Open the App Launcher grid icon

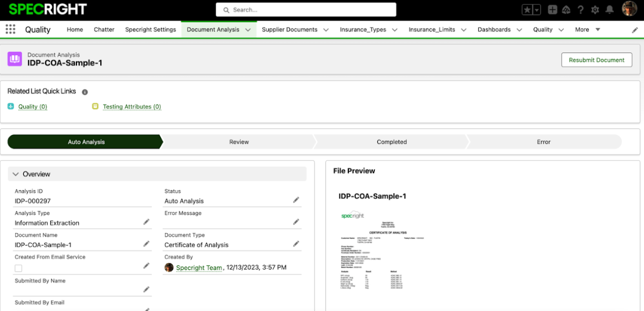coord(10,30)
